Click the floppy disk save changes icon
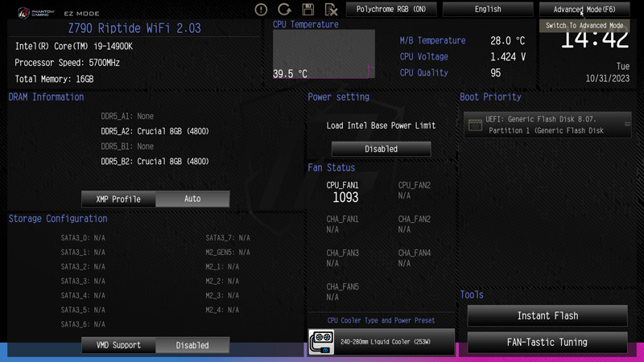Screen dimensions: 644x362 click(308, 10)
